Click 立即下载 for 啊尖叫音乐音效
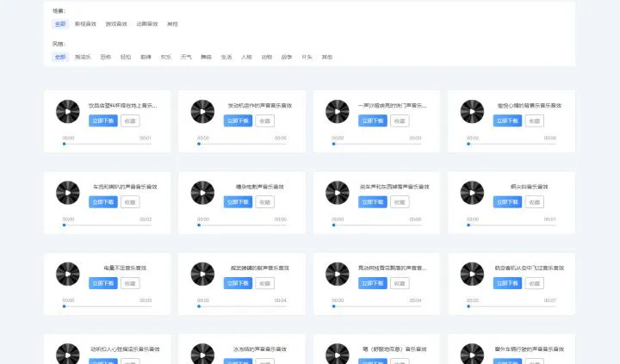 point(507,202)
